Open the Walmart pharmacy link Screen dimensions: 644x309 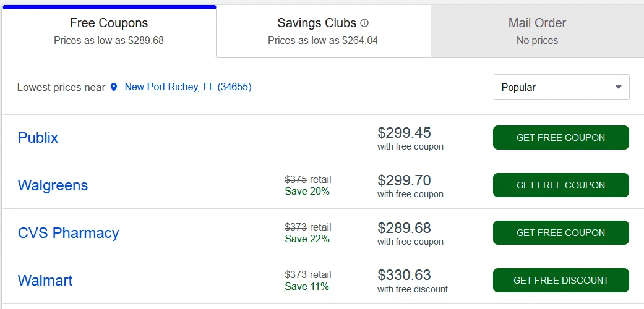45,281
